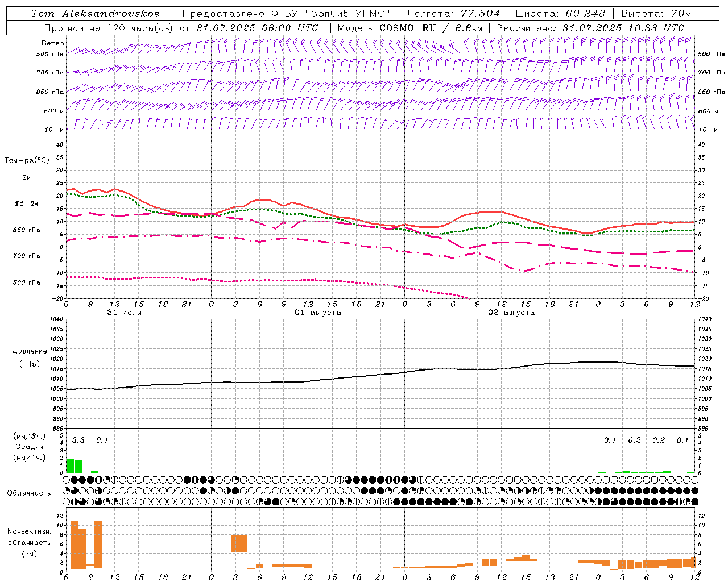Click the black pressure curve line

[380, 375]
